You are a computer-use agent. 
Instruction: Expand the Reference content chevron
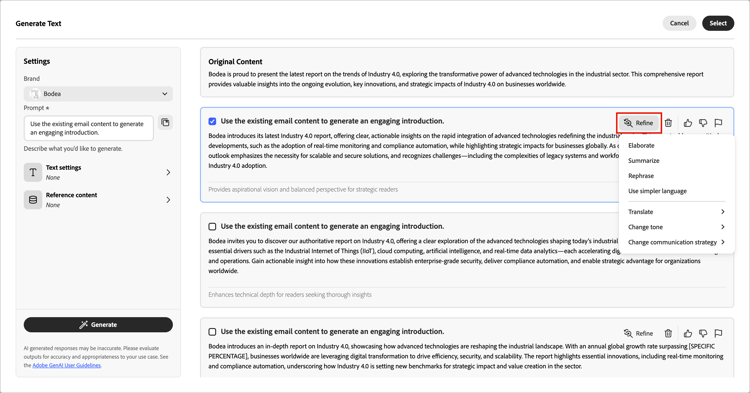pos(168,200)
